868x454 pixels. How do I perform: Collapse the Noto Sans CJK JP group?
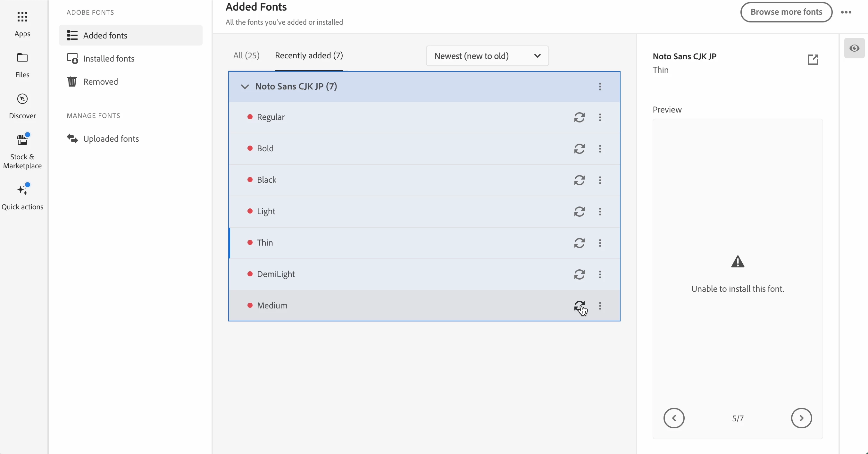245,87
